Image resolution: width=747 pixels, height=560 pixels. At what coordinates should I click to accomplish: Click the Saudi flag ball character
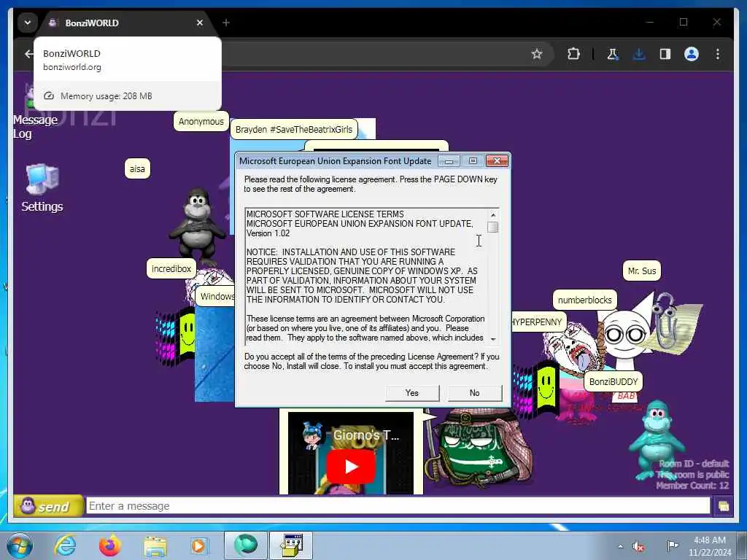point(479,448)
